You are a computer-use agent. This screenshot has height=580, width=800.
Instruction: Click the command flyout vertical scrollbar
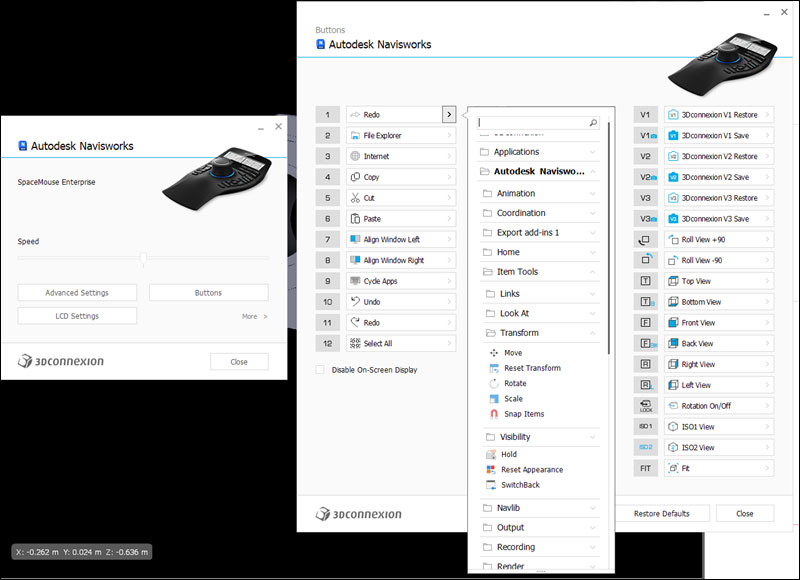609,238
